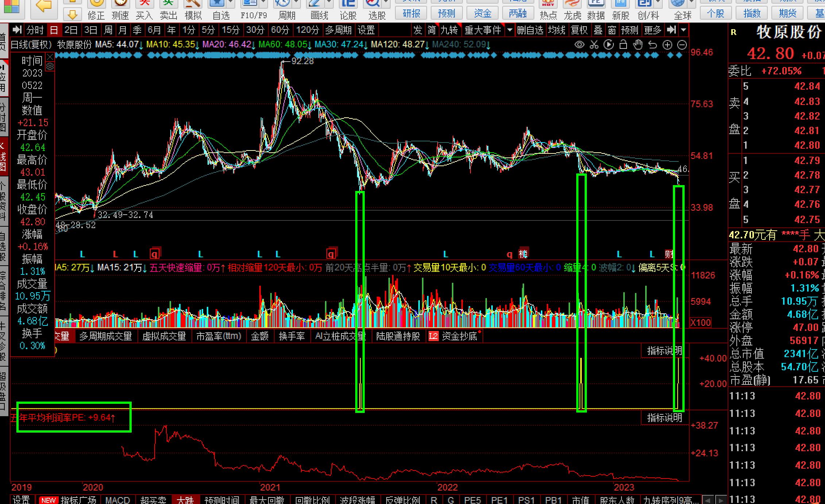Viewport: 825px width, 504px height.
Task: Click the 研报 research report button
Action: 411,13
